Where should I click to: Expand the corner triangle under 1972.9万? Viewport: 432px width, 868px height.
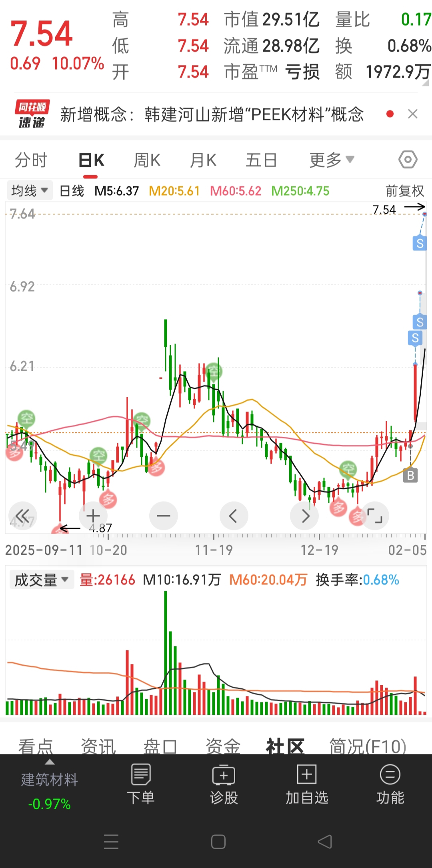pos(426,83)
